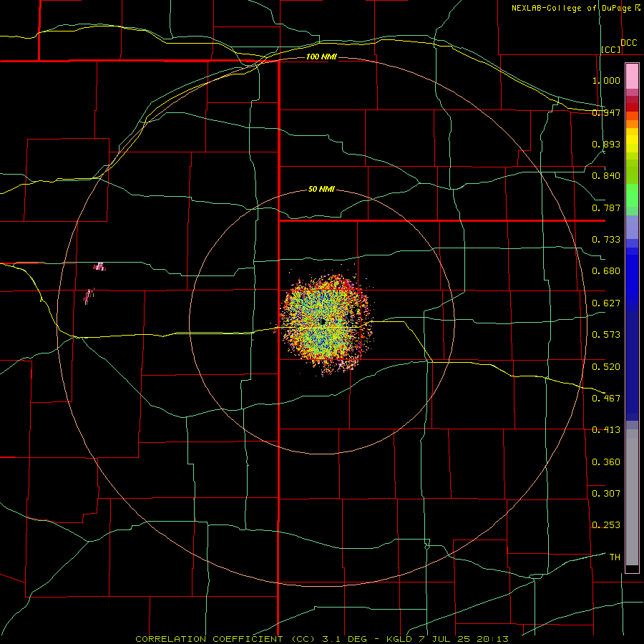Click the 0.840 colorbar value
The height and width of the screenshot is (644, 644).
(x=606, y=176)
